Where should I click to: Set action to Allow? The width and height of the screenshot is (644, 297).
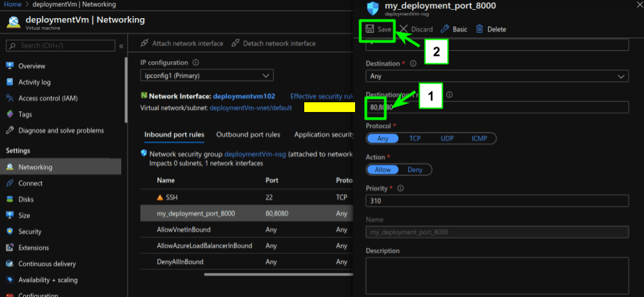[x=383, y=170]
